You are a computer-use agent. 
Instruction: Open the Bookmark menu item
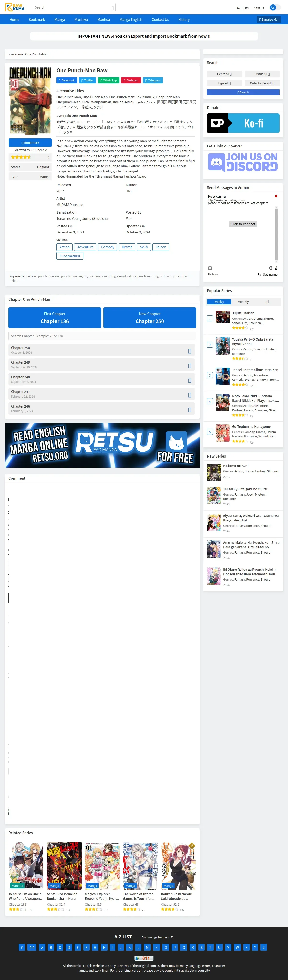pyautogui.click(x=37, y=19)
